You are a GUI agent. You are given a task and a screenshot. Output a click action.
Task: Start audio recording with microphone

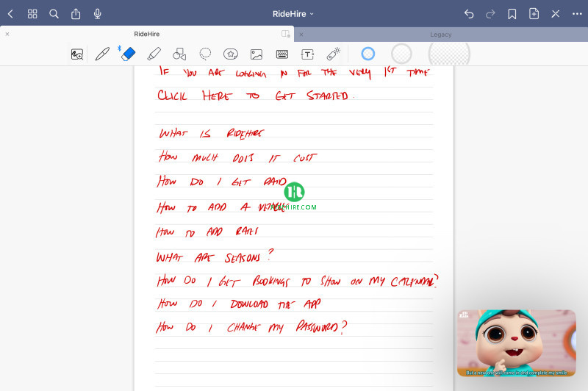point(98,14)
